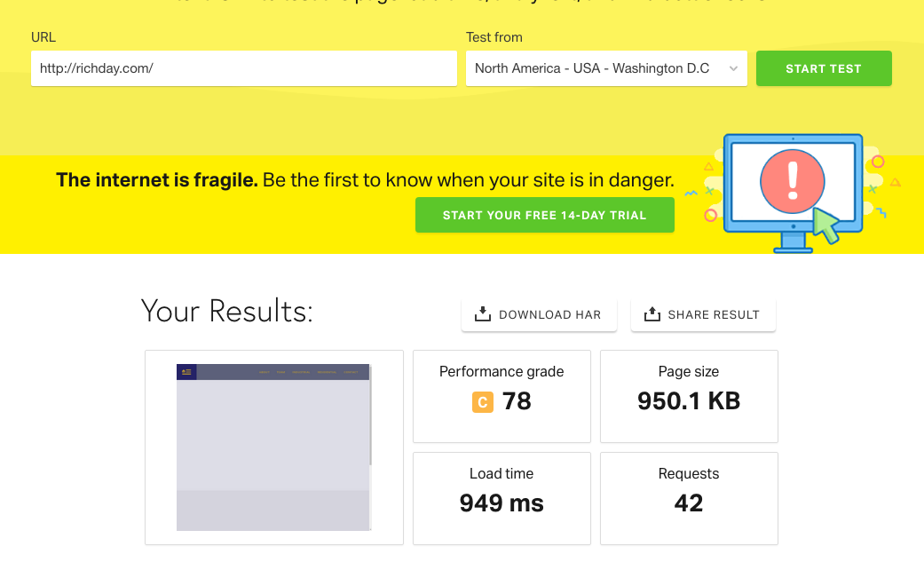The image size is (924, 562).
Task: Click the site logo inside the page preview
Action: [186, 372]
